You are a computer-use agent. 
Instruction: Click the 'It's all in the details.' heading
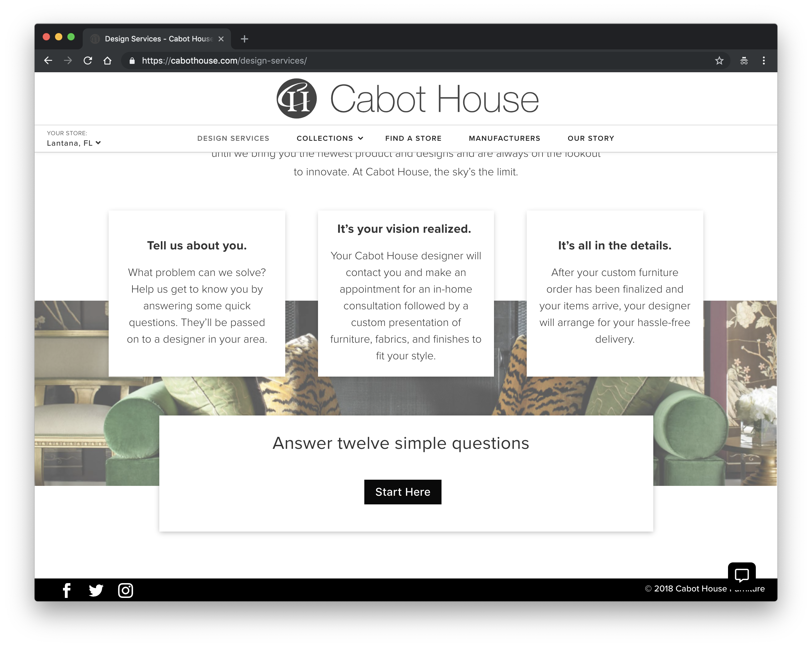pos(615,245)
